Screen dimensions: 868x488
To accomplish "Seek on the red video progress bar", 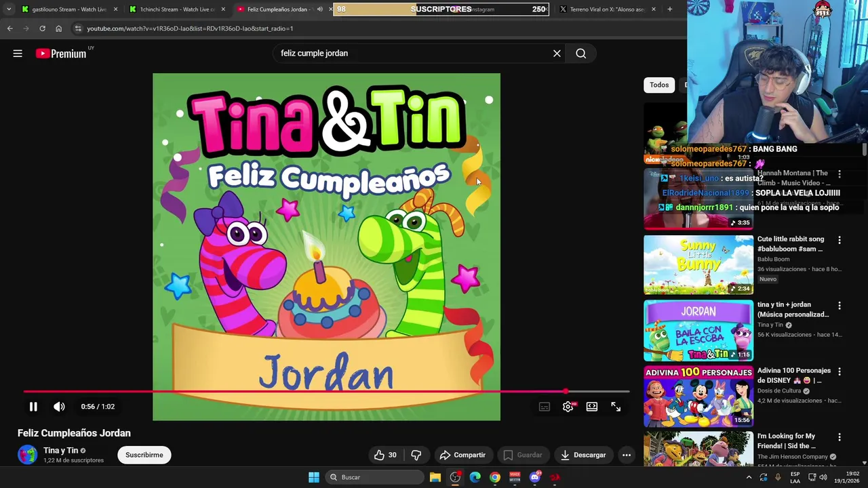I will pos(326,392).
